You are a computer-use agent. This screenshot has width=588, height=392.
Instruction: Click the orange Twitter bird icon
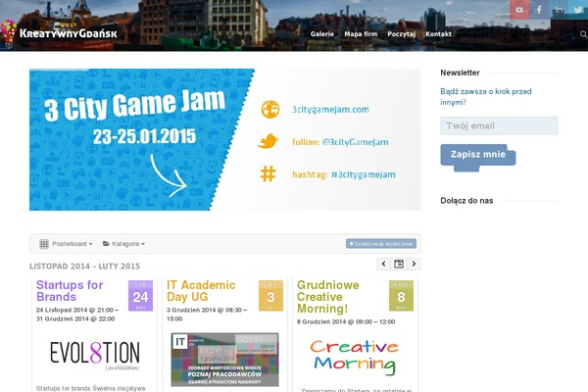(x=268, y=142)
